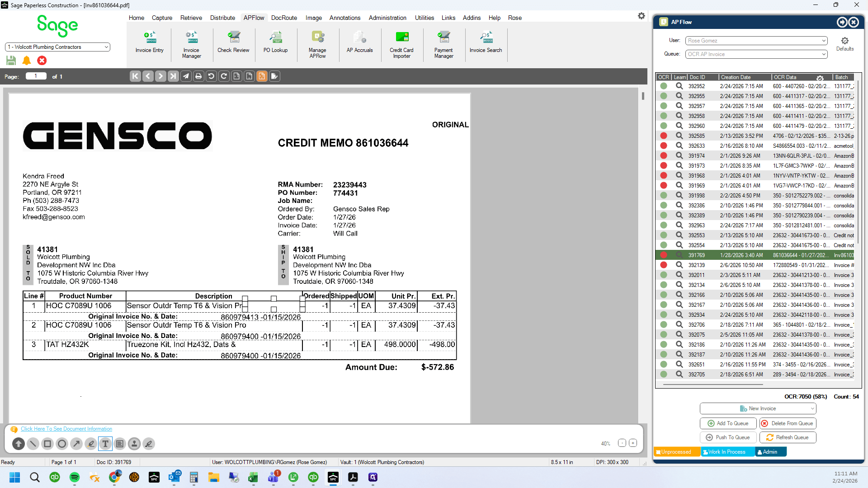Select queue row with Doc ID 392139
The image size is (868, 488).
point(756,265)
